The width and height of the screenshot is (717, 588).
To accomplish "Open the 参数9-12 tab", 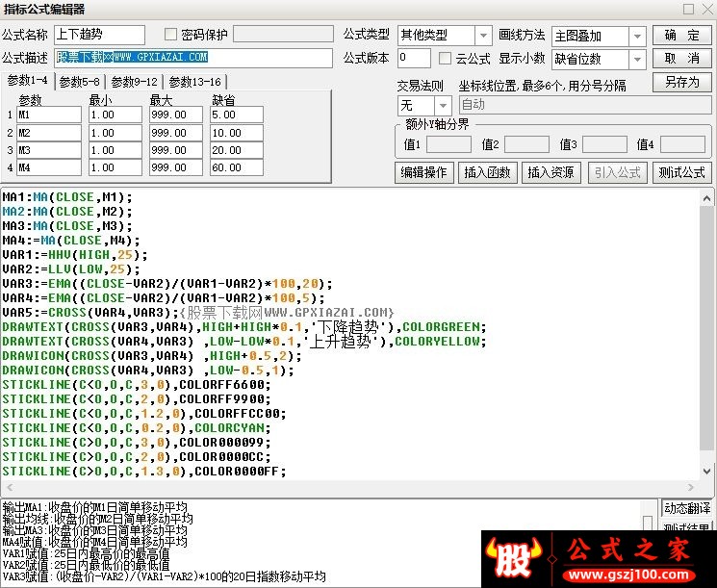I will coord(135,83).
